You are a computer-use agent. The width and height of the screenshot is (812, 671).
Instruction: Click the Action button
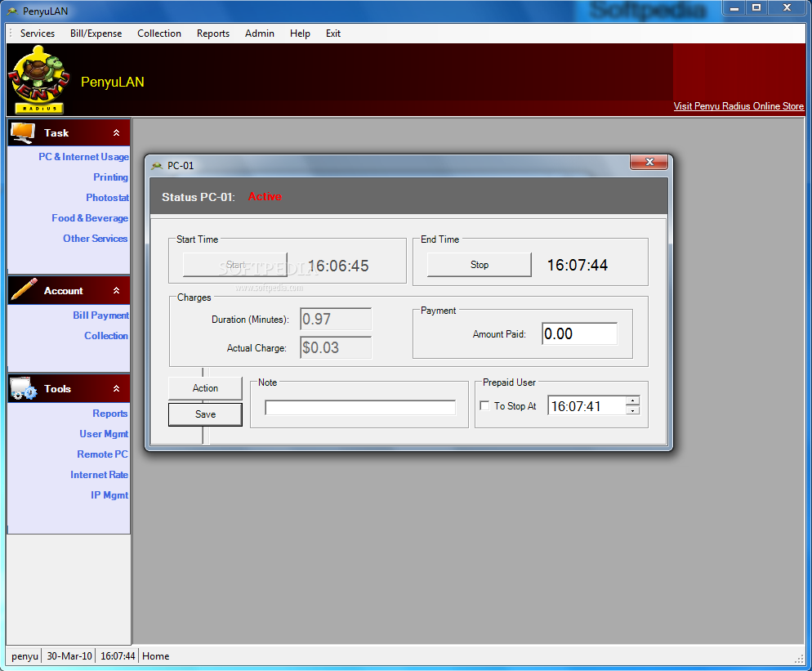coord(205,388)
